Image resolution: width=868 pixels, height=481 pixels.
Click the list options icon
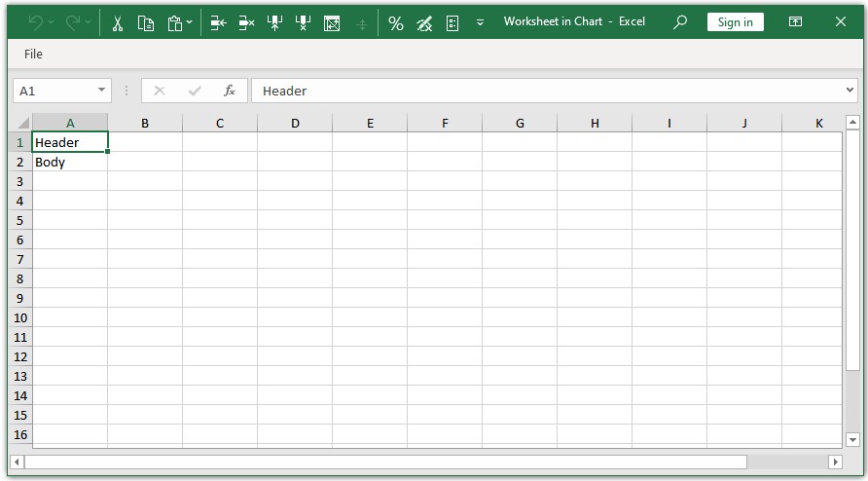[x=452, y=22]
